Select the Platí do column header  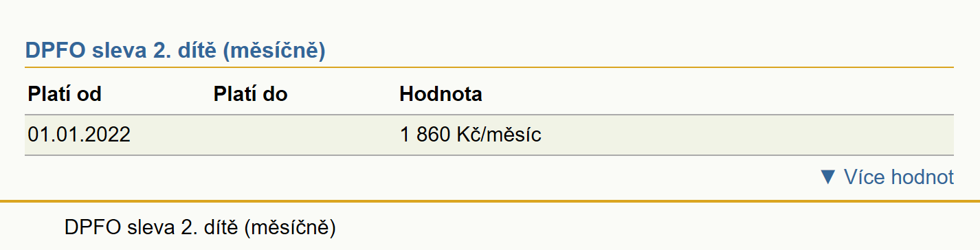[x=250, y=94]
